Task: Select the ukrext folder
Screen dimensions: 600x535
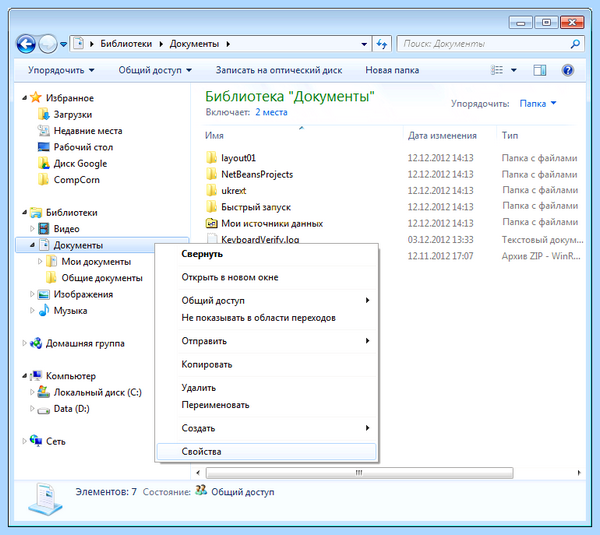Action: click(226, 191)
